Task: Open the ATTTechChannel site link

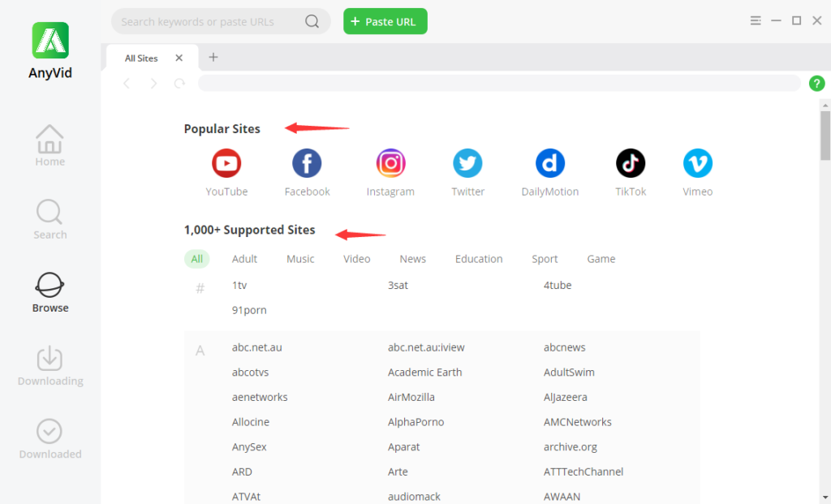Action: point(583,472)
